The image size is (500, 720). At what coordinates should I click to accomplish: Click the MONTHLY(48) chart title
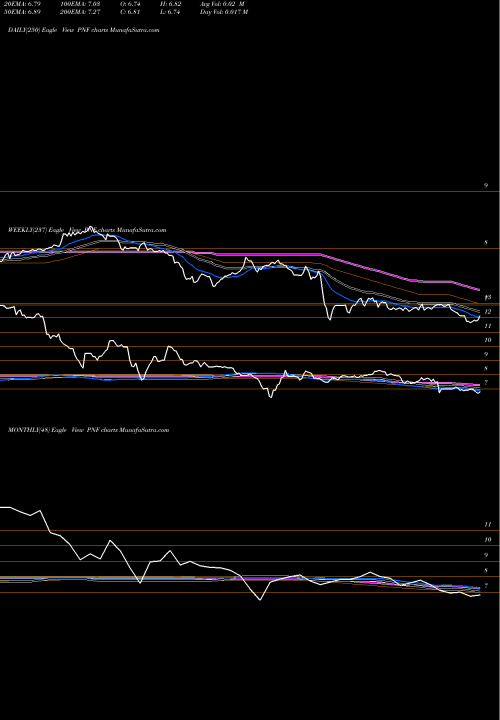(x=89, y=430)
